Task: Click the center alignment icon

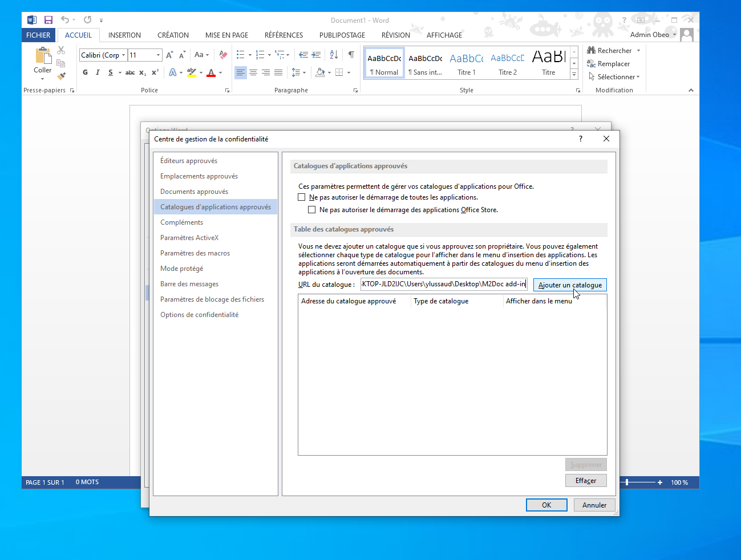Action: [253, 72]
